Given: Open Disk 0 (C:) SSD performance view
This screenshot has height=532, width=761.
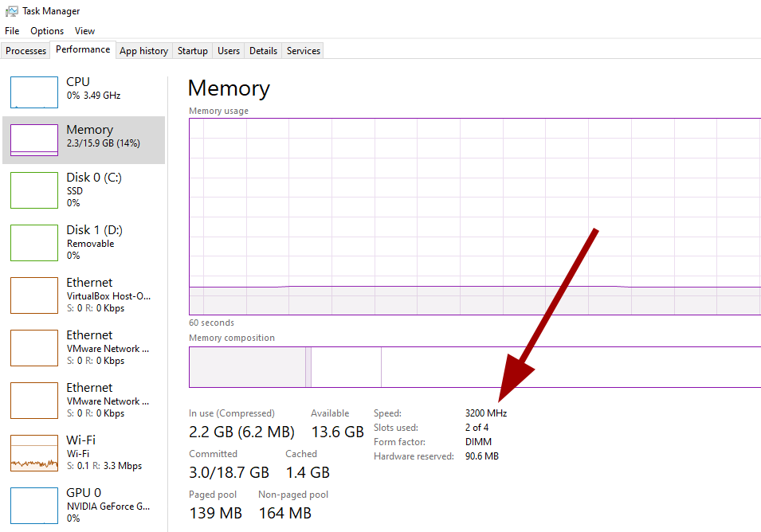Looking at the screenshot, I should tap(33, 190).
